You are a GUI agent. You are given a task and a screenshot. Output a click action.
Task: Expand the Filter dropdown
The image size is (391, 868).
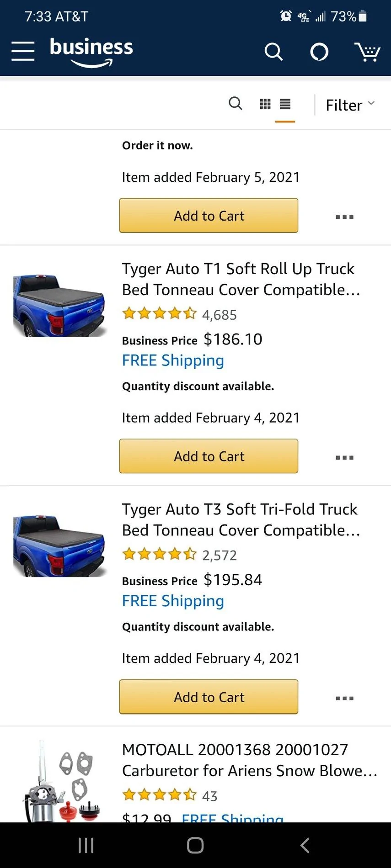tap(350, 105)
